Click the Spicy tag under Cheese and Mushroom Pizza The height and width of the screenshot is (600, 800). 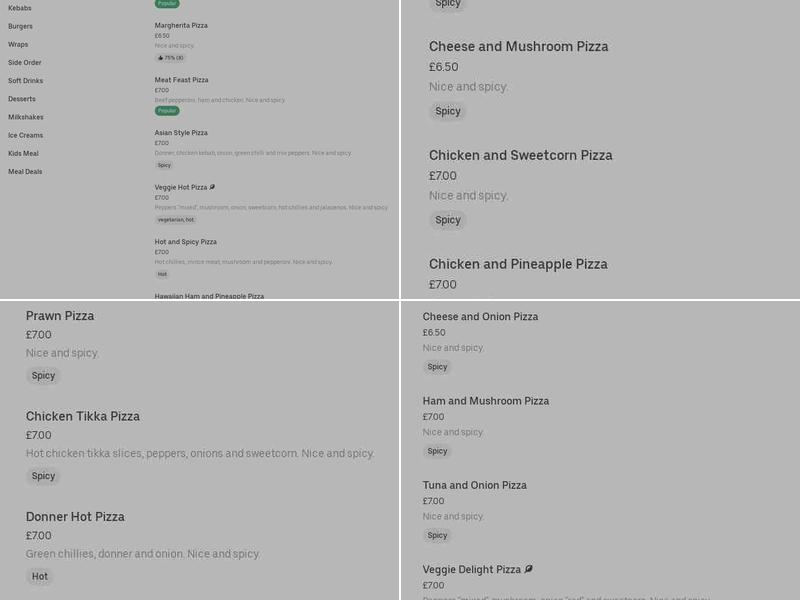click(x=447, y=111)
